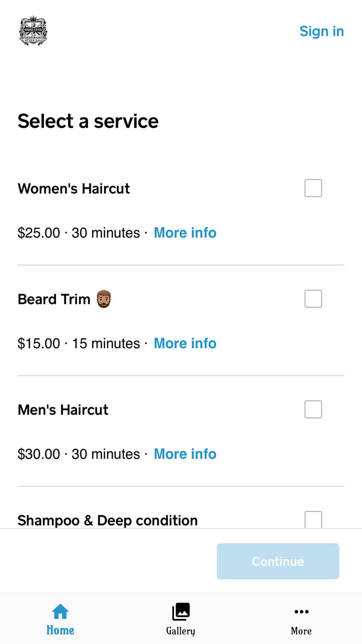
Task: Tap the Women's Haircut service title
Action: tap(73, 189)
